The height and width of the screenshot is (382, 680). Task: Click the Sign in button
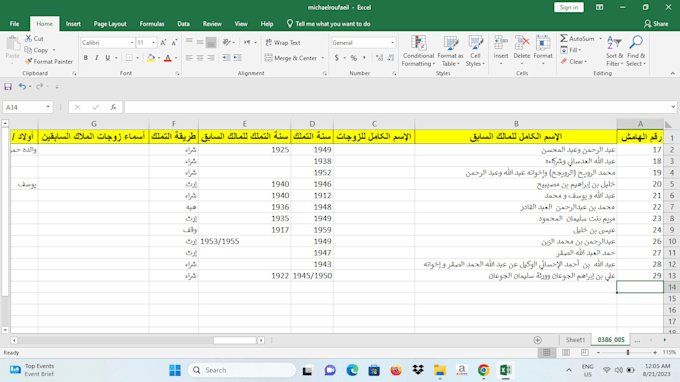pos(569,7)
